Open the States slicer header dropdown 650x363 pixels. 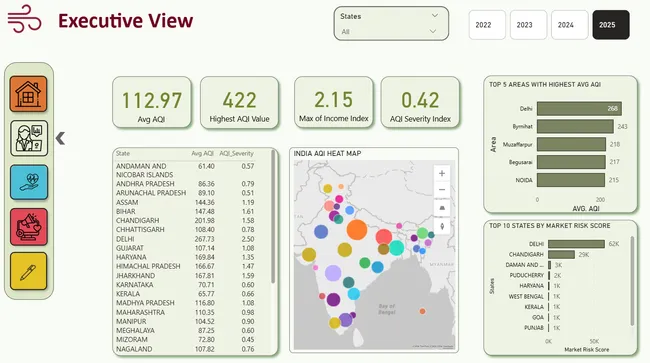point(434,16)
